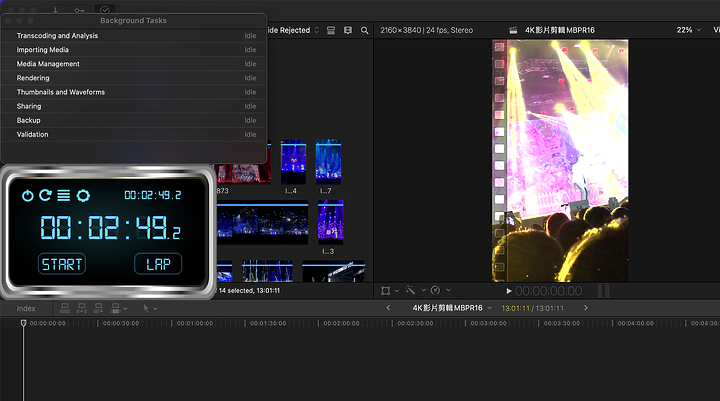Expand the tool selection chevron
This screenshot has height=401, width=720.
[155, 309]
